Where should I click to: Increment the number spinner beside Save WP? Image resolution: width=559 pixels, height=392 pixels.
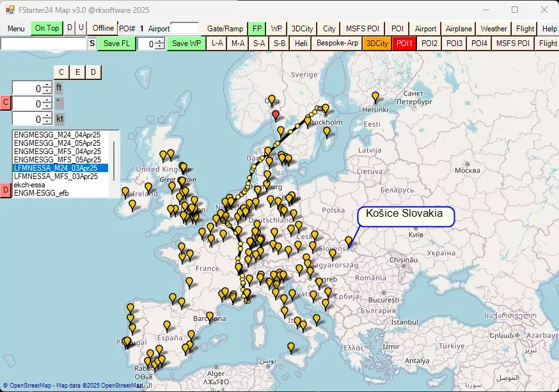pos(160,41)
